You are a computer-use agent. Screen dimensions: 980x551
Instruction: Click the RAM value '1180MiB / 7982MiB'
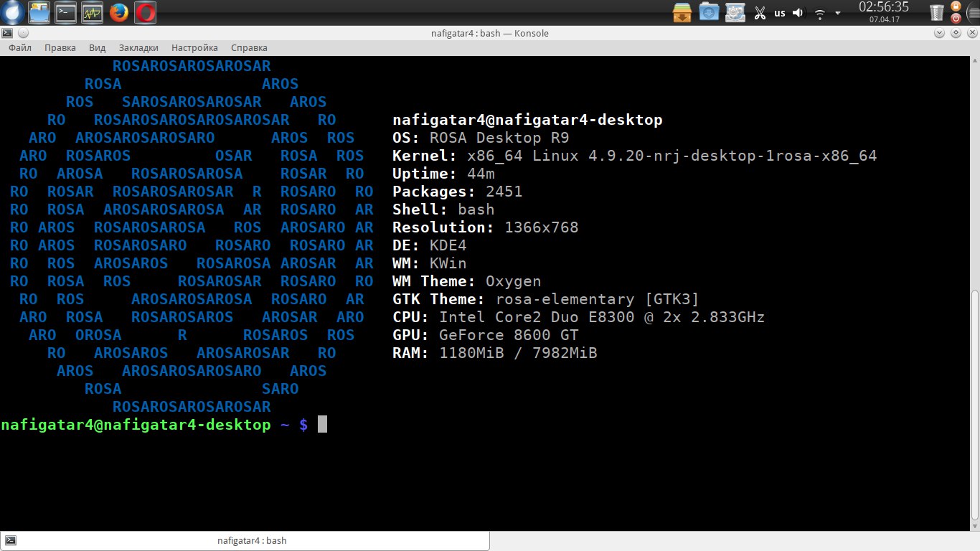[518, 353]
